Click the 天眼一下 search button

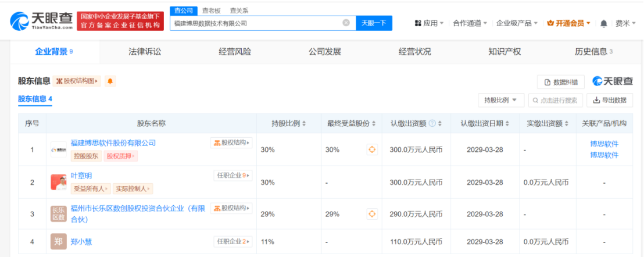373,23
